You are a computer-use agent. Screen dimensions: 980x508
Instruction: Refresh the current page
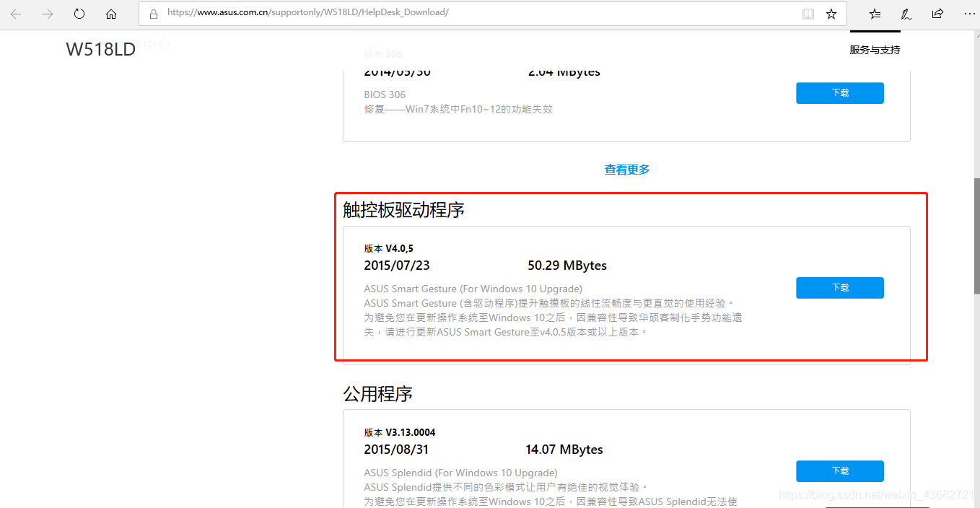click(79, 14)
